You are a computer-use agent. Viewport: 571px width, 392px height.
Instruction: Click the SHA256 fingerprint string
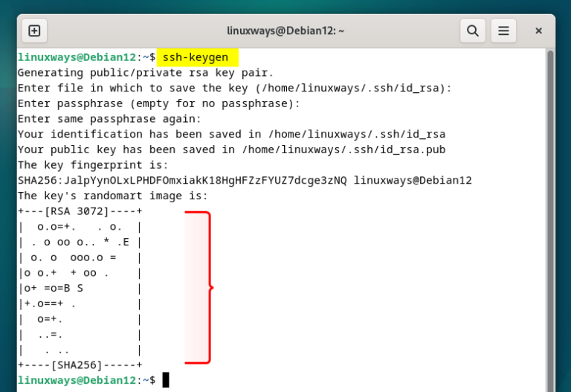point(182,181)
